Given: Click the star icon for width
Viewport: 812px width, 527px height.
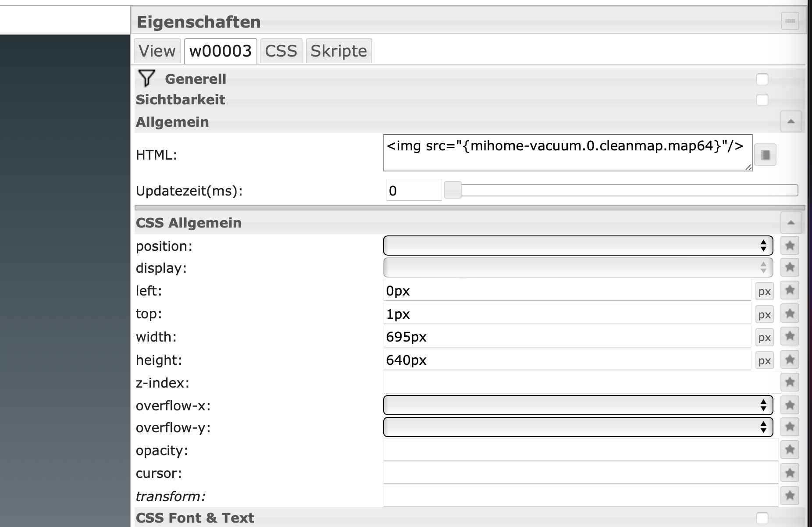Looking at the screenshot, I should 790,336.
